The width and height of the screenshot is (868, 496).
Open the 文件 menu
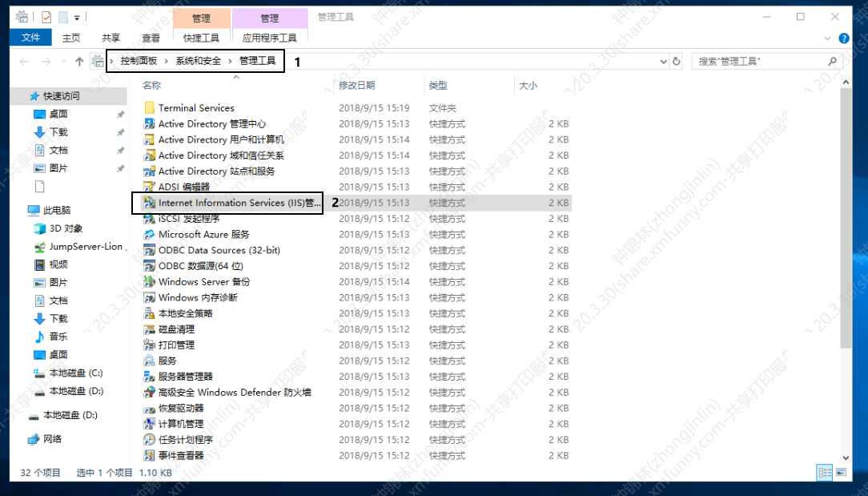[30, 38]
